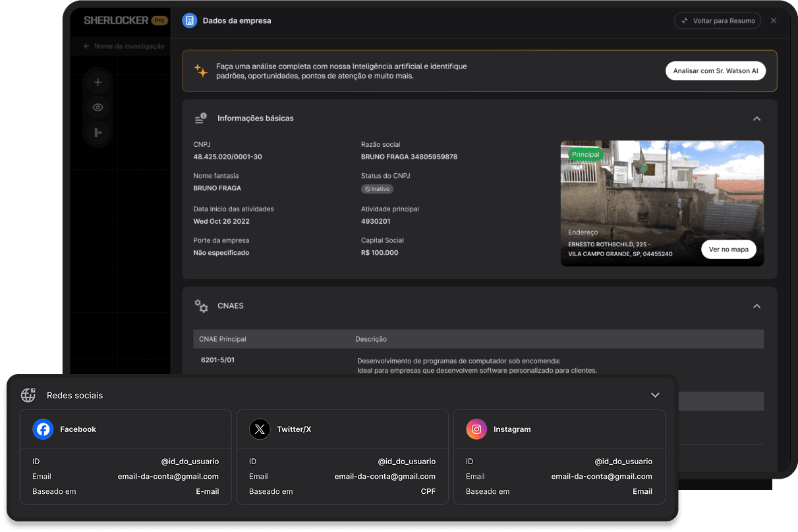Viewport: 798px width, 532px height.
Task: Select the CNPJ number 48.425.020/0001-30
Action: (228, 157)
